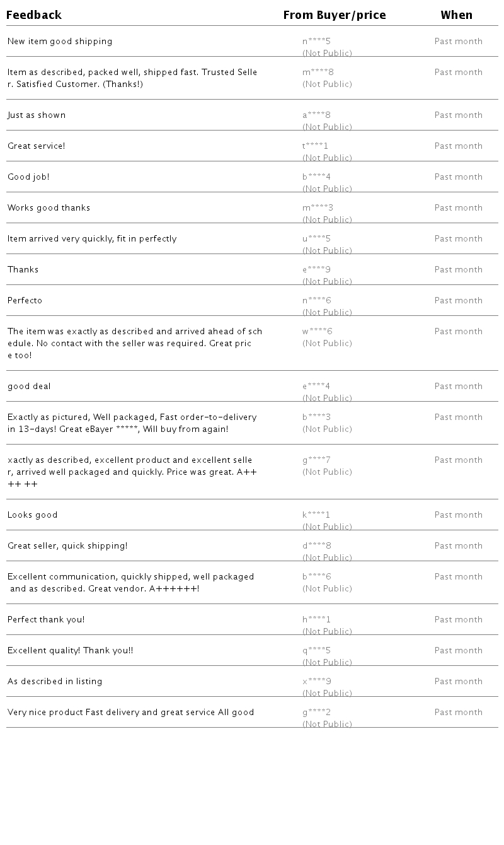Click buyer t****1 in the buyer column

315,146
